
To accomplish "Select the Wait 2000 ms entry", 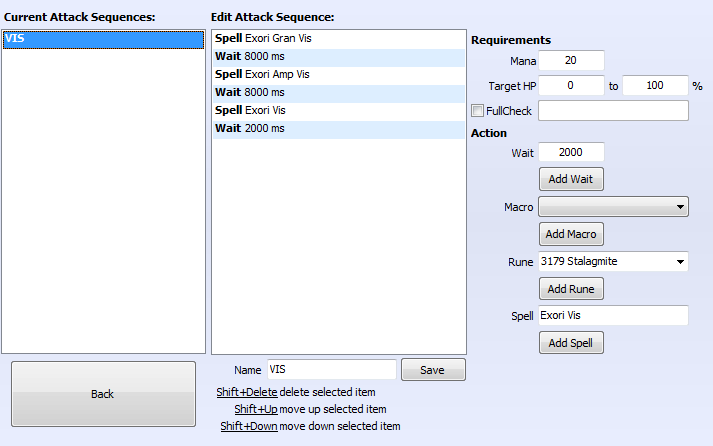I will point(338,129).
